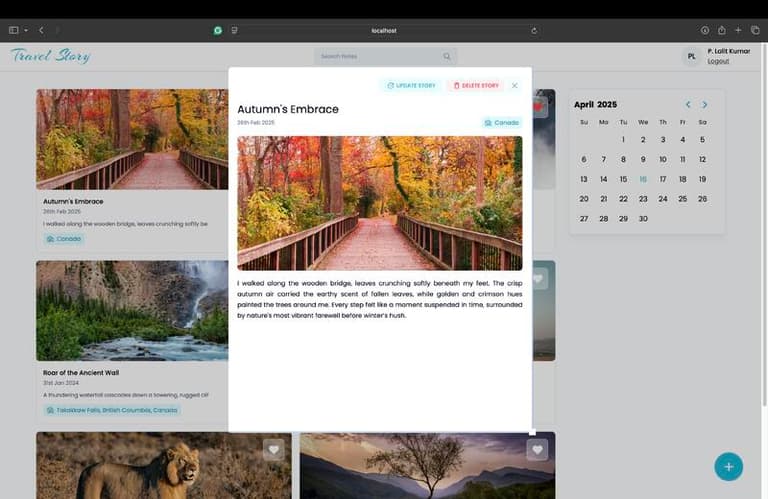This screenshot has height=499, width=768.
Task: Click the Logout link
Action: (718, 61)
